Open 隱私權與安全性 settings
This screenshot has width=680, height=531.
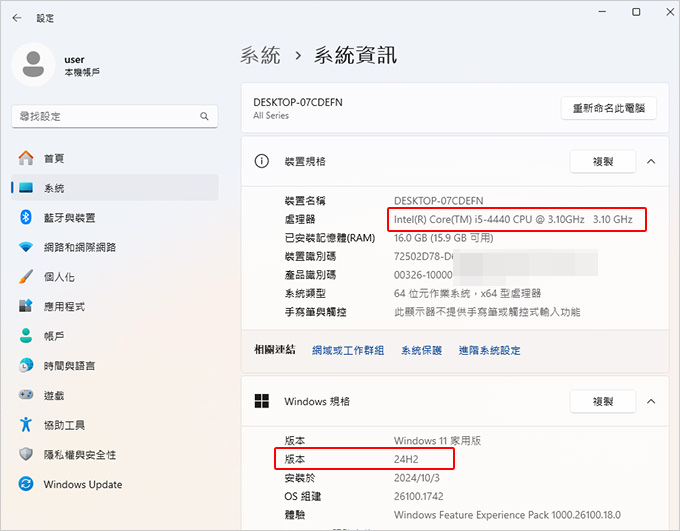tap(115, 454)
